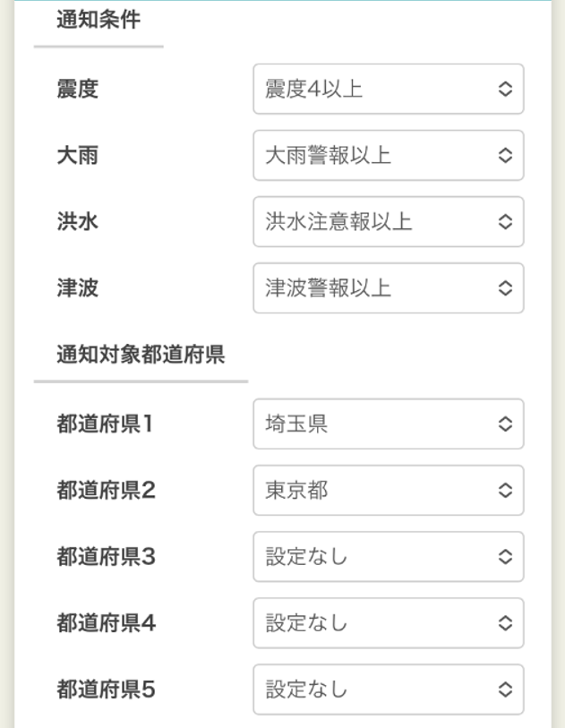Click the 通知対象都道府県 section heading
Screen dimensions: 565x728
[140, 355]
